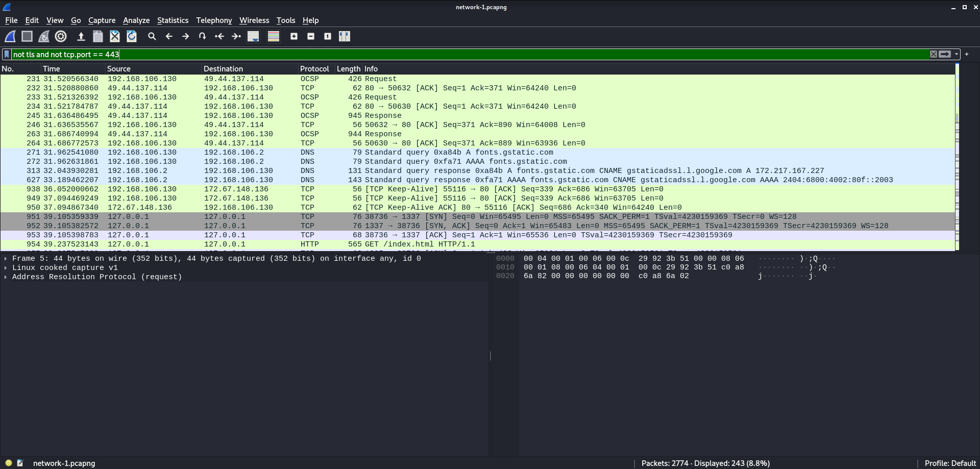Open the Wireless menu
Viewport: 980px width, 469px height.
(254, 20)
